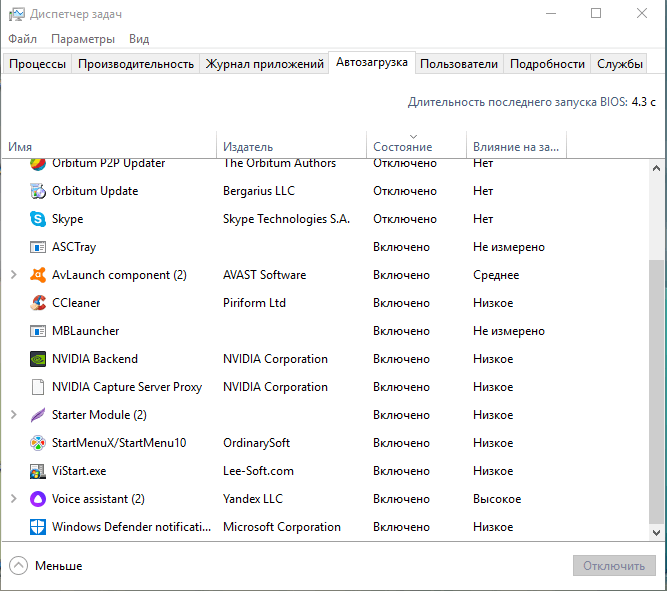Click the Отключить button
Viewport: 667px width, 591px height.
(x=614, y=566)
